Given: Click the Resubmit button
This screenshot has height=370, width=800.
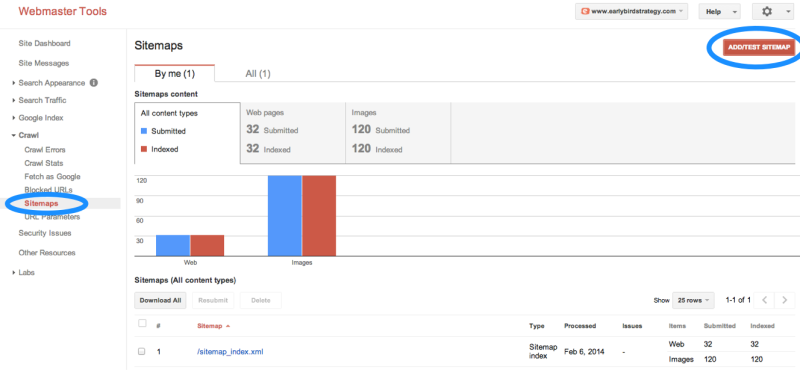Looking at the screenshot, I should coord(213,301).
